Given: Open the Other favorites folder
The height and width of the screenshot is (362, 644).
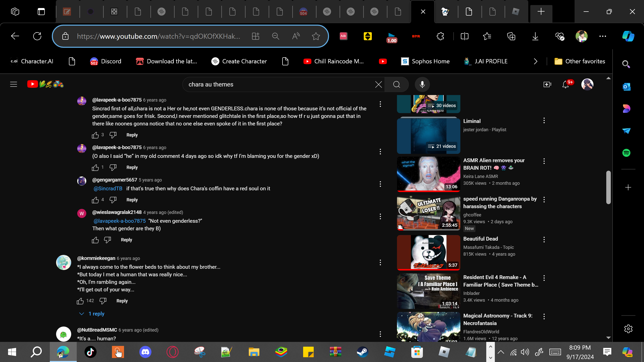Looking at the screenshot, I should coord(580,61).
